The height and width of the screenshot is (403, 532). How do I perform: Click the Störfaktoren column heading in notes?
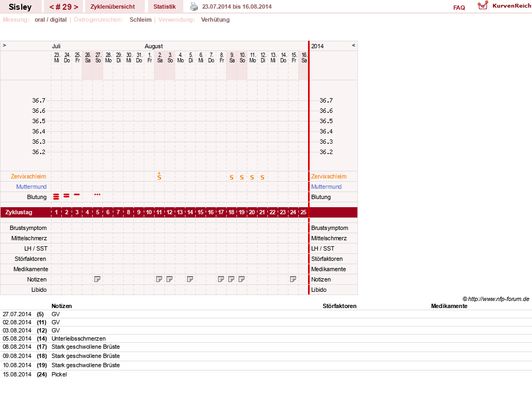pyautogui.click(x=339, y=306)
